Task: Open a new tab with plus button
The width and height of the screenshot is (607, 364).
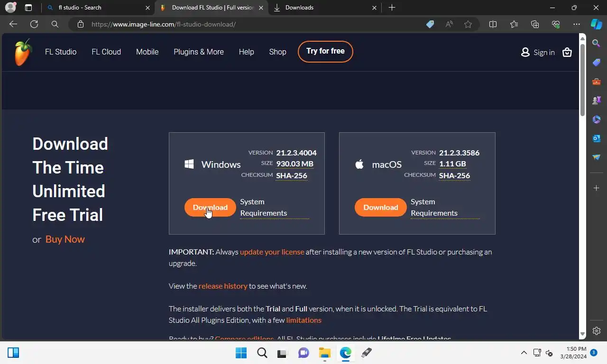Action: [x=392, y=8]
